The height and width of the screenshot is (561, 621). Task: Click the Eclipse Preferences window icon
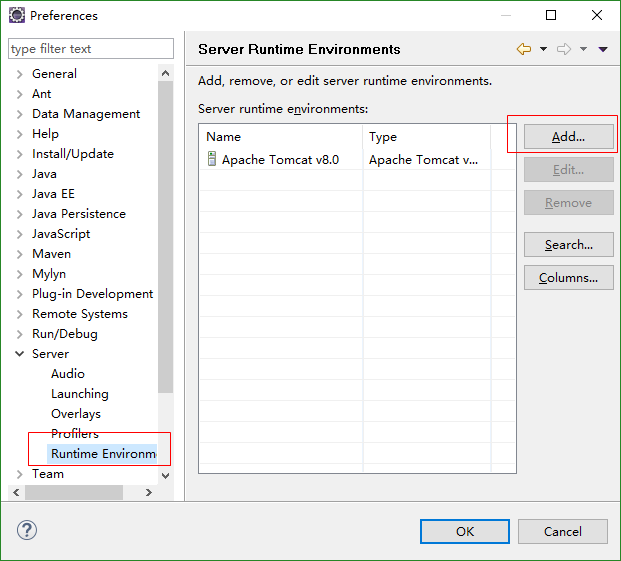coord(16,16)
